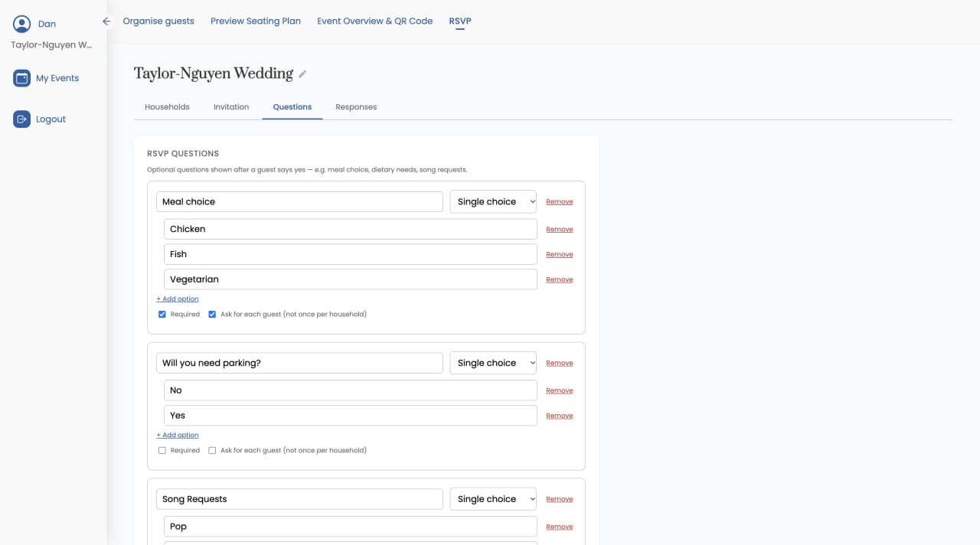Switch to the Households tab
The width and height of the screenshot is (980, 545).
click(167, 107)
